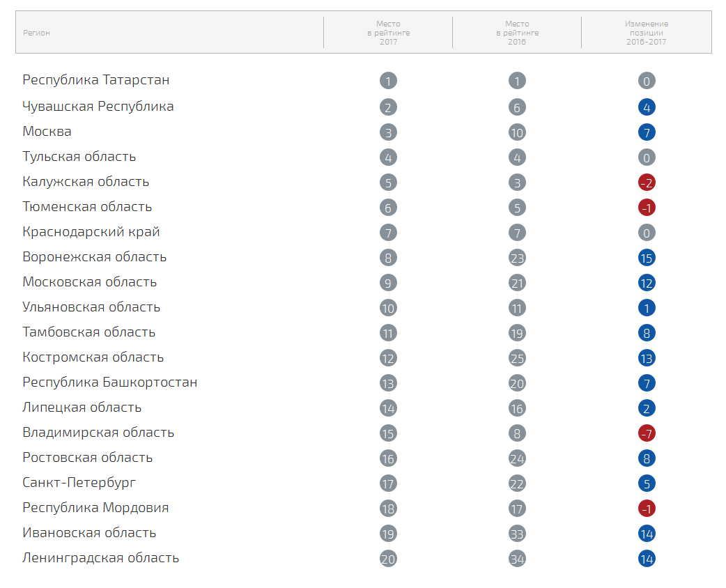Select the "Место в рейтинге 2017" column header
726x588 pixels.
click(389, 33)
